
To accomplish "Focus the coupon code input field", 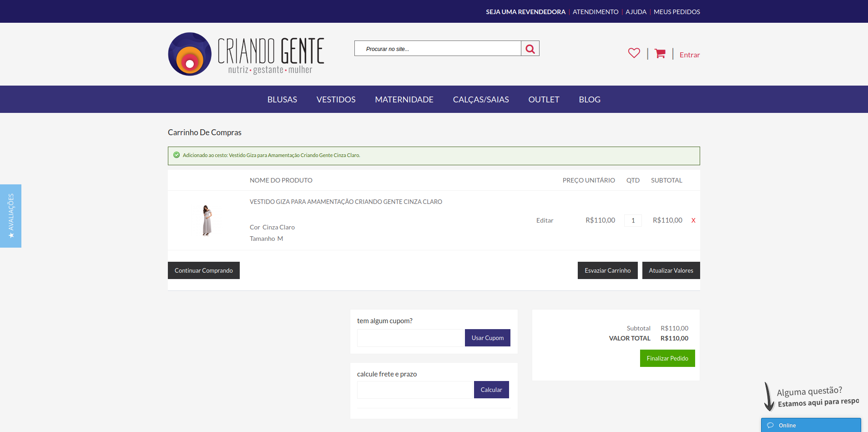I will (410, 338).
